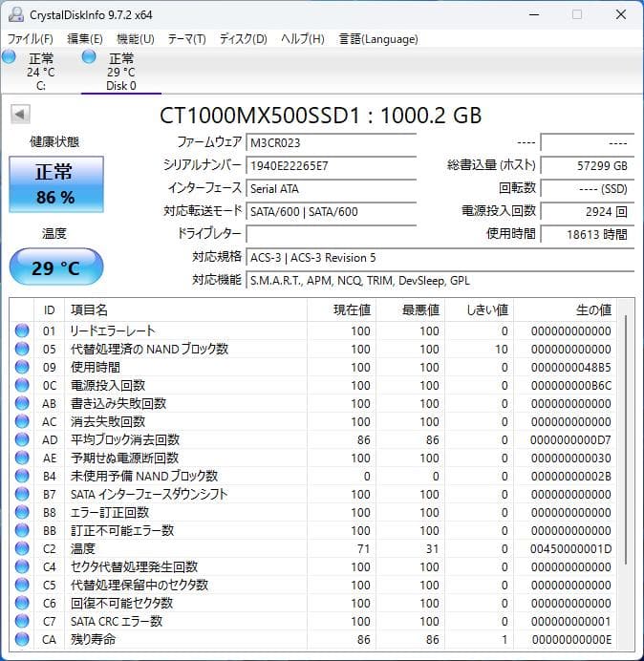Viewport: 644px width, 661px height.
Task: Click the previous disk arrow button
Action: (x=20, y=114)
